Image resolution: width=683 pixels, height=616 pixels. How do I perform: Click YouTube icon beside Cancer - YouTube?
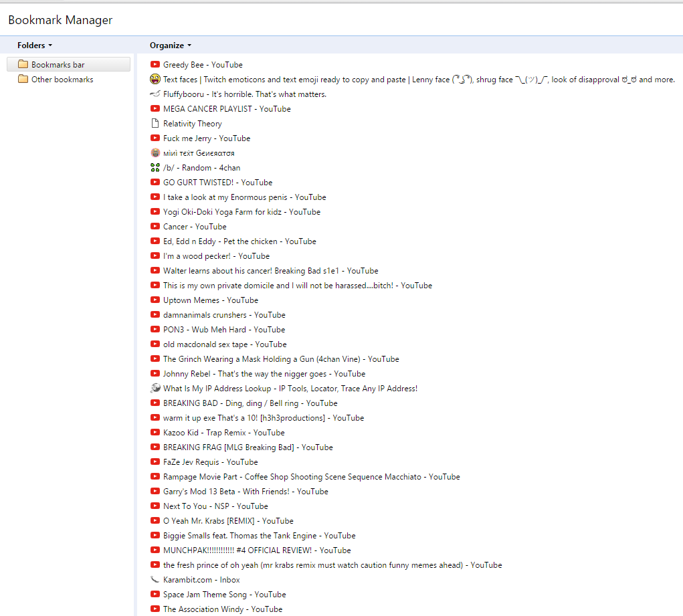click(x=155, y=226)
